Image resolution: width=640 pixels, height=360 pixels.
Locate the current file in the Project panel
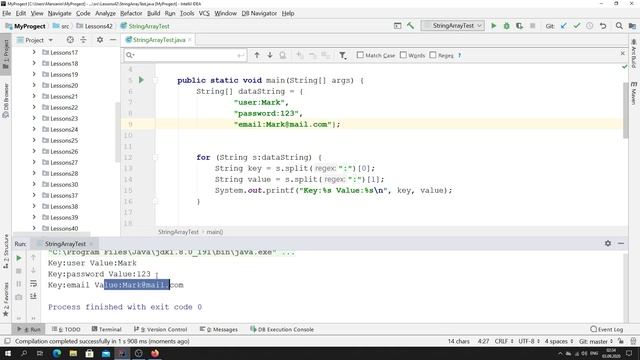coord(70,40)
